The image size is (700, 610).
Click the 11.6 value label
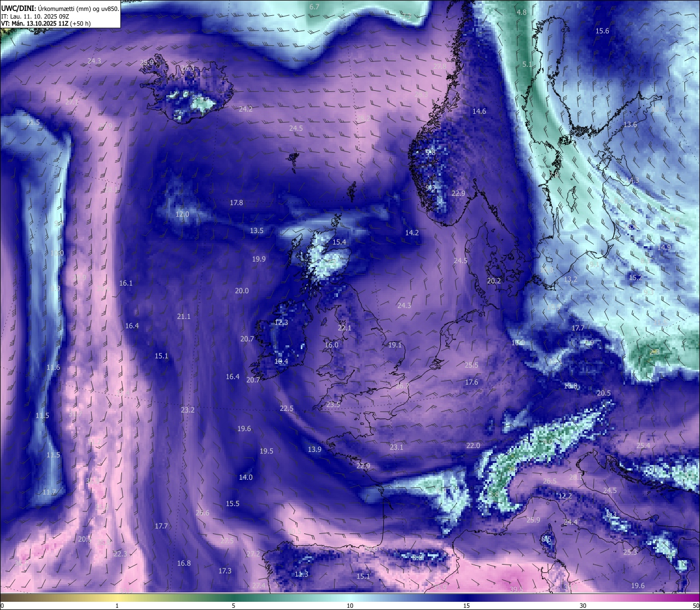pyautogui.click(x=53, y=367)
